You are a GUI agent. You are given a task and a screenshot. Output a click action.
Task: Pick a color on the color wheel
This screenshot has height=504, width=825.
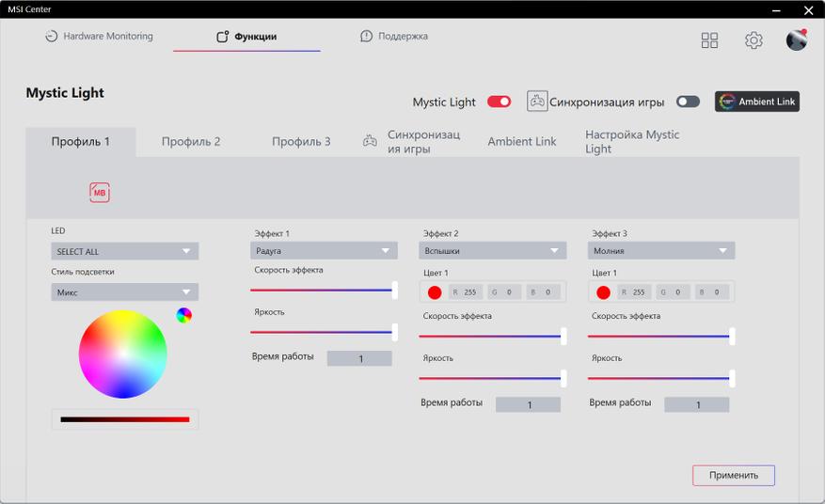(123, 354)
